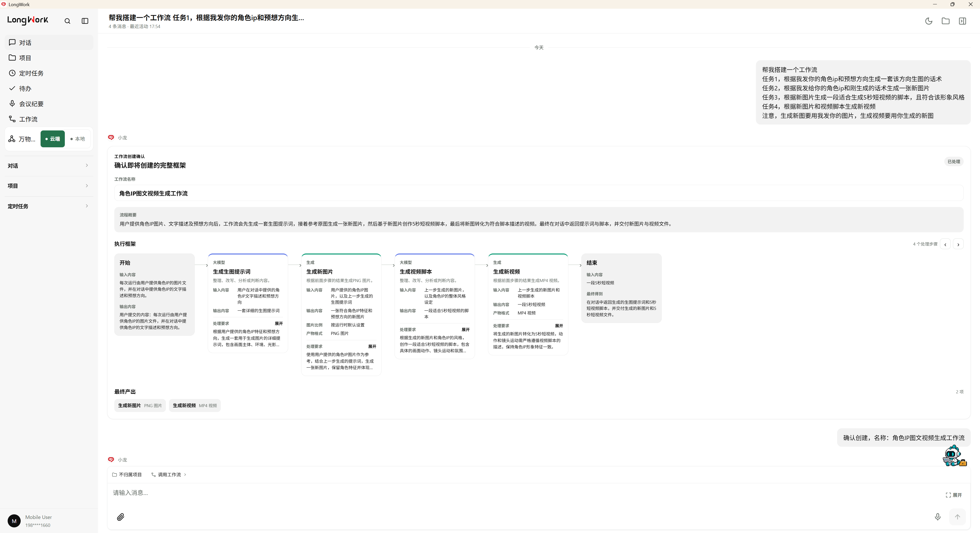Image resolution: width=980 pixels, height=533 pixels.
Task: Click the 生成新图片 PNG output chip
Action: (x=140, y=406)
